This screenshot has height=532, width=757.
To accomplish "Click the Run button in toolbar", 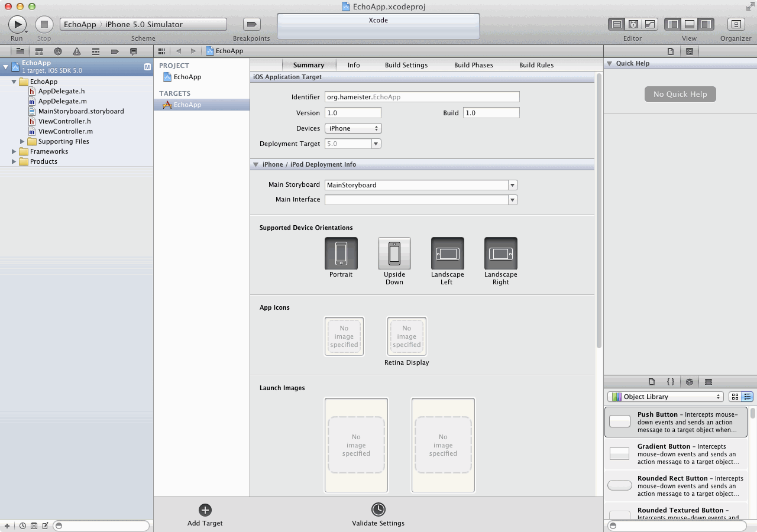I will (x=17, y=24).
